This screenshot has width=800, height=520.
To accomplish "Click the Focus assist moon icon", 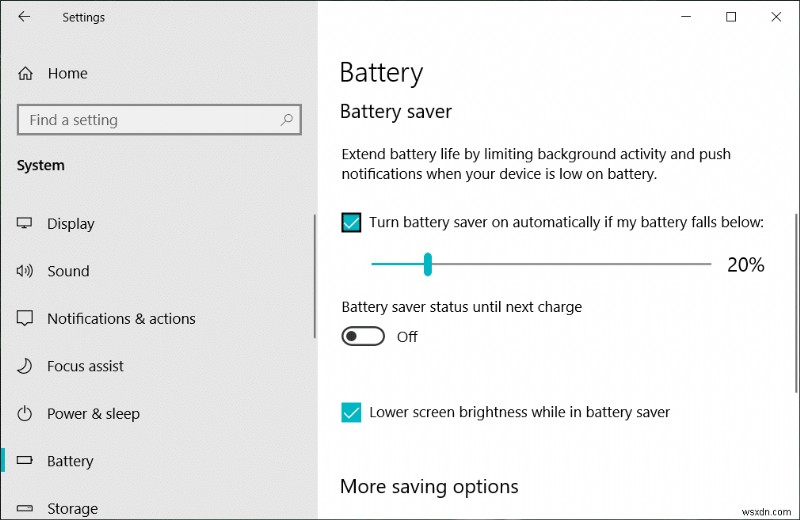I will coord(26,366).
